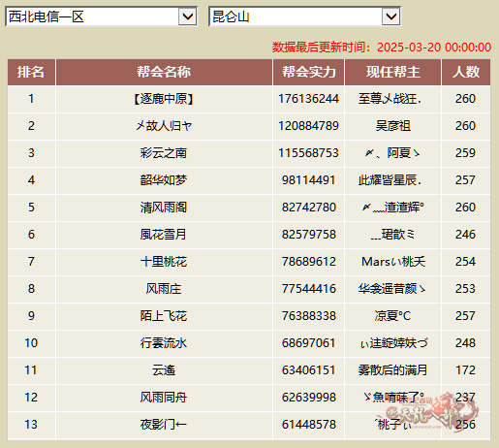Click guild leader 此耀皆星辰.

pyautogui.click(x=390, y=180)
